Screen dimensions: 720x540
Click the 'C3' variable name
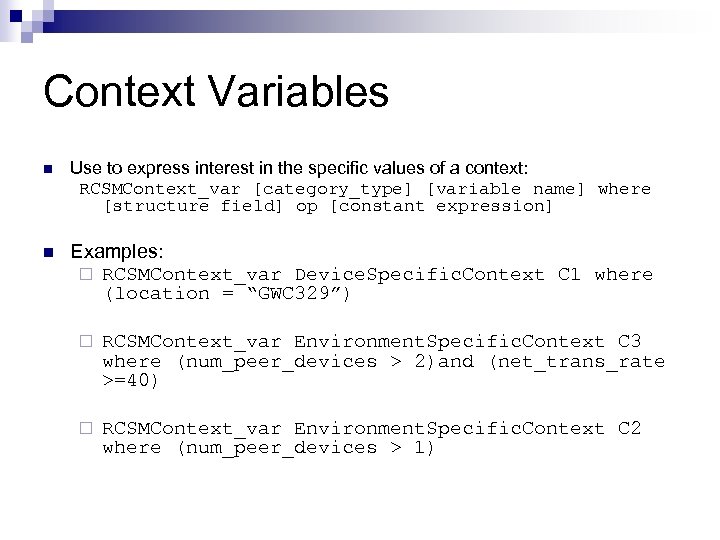(630, 342)
